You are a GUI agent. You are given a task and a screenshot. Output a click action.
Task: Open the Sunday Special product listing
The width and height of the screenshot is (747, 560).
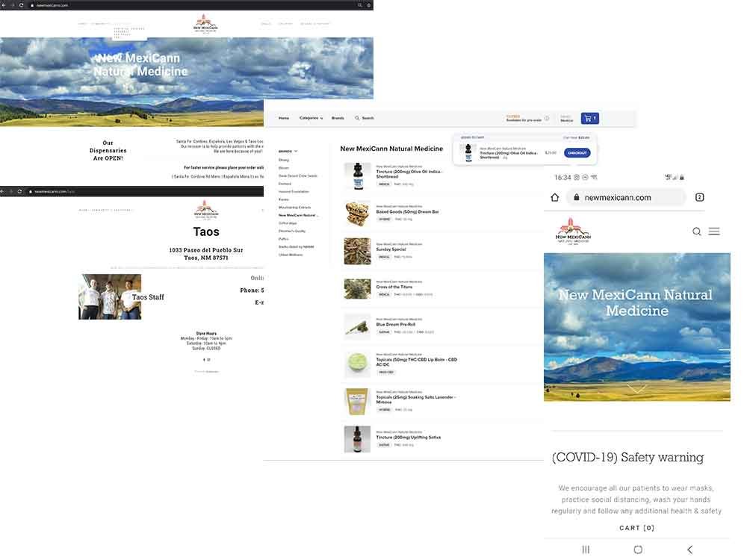(x=391, y=249)
